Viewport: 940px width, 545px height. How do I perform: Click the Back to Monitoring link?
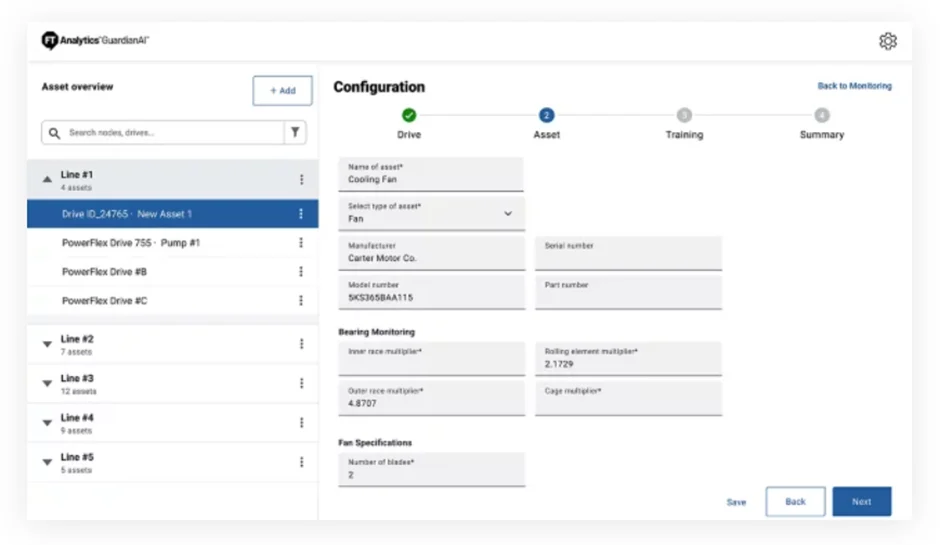(854, 87)
